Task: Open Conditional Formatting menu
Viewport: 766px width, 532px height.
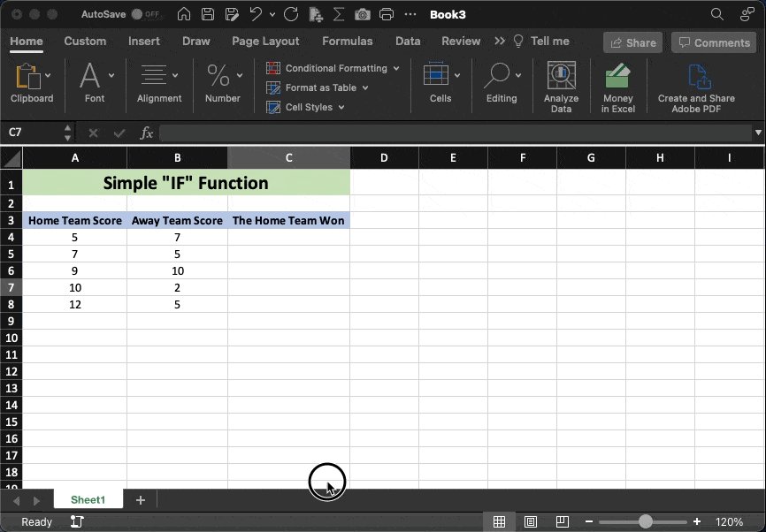Action: coord(333,68)
